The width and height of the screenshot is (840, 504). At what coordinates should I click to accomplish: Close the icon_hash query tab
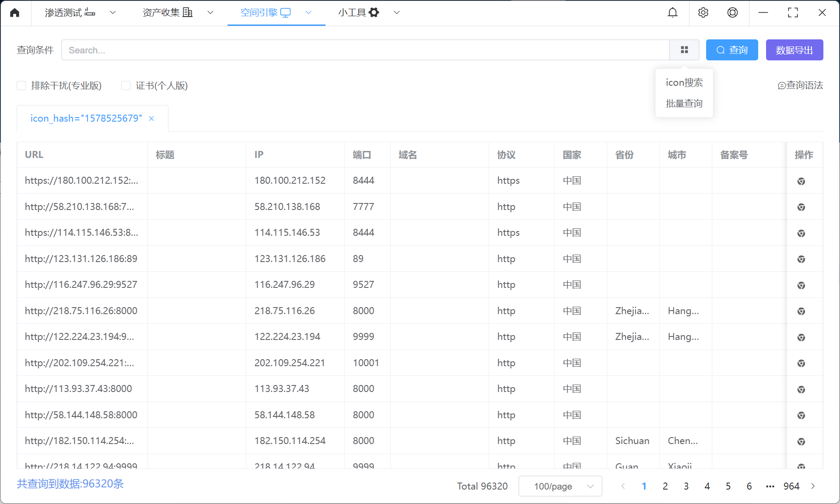151,119
